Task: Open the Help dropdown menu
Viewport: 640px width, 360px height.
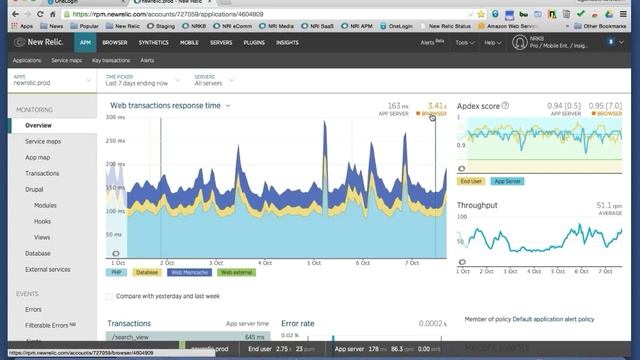Action: click(x=492, y=42)
